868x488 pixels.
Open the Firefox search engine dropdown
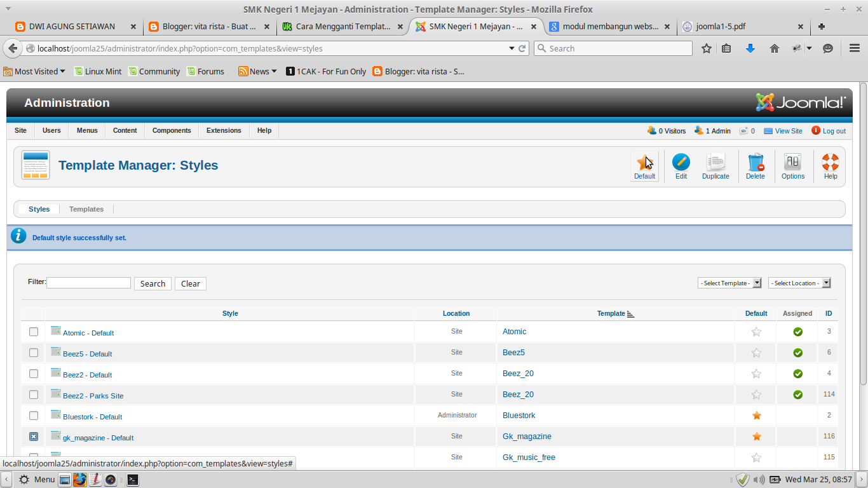542,48
